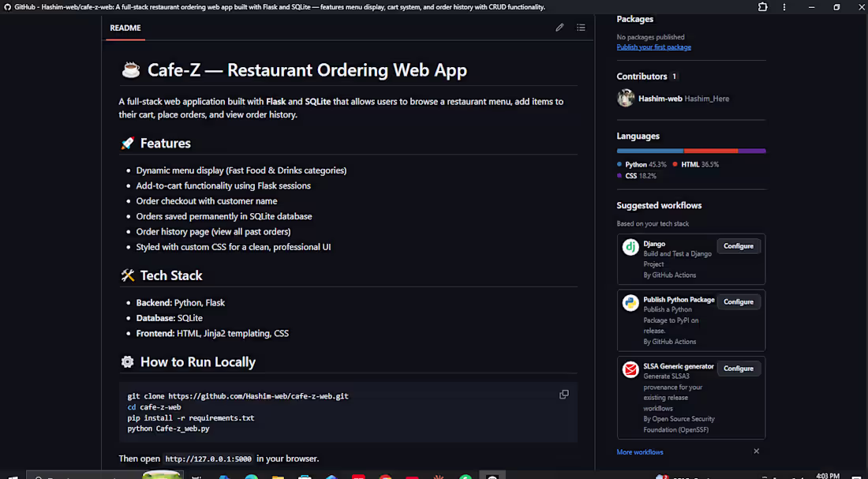868x479 pixels.
Task: Click the python Cafe-z_web.py line
Action: click(168, 428)
